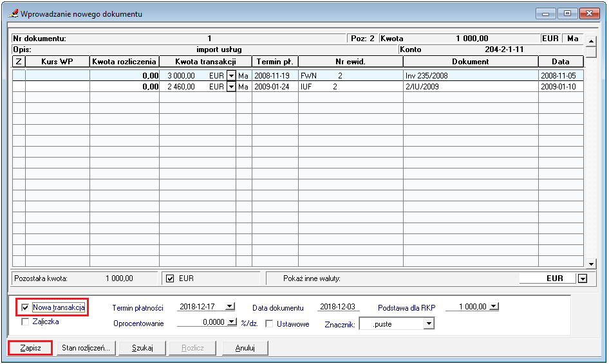Click the Zapisz button
609x364 pixels.
point(30,348)
